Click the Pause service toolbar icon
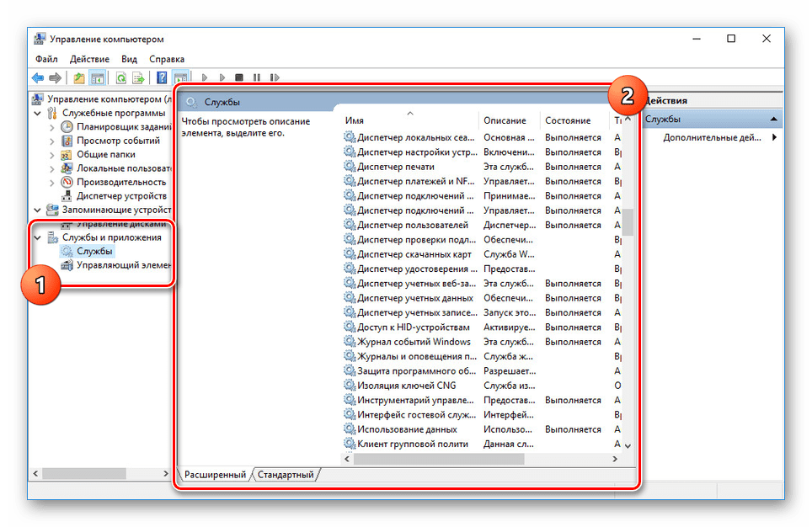 click(257, 77)
